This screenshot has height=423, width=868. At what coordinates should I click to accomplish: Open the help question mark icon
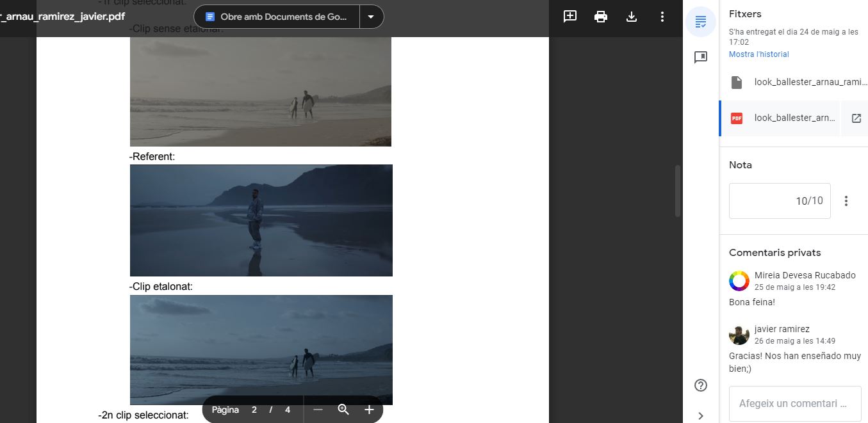tap(701, 385)
